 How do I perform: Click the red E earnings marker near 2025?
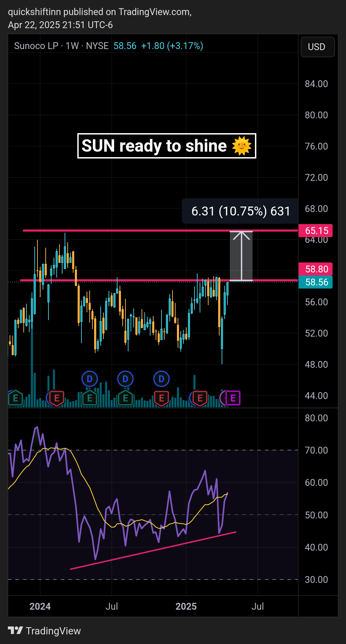coord(200,398)
